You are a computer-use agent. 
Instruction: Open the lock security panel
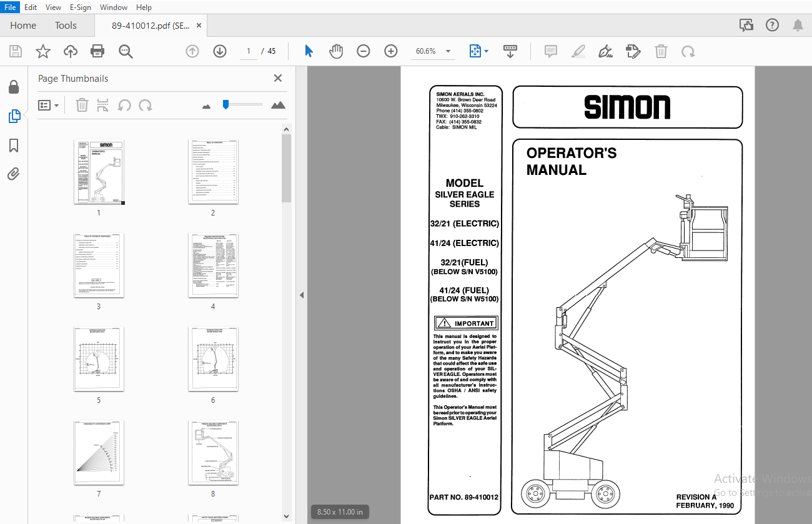14,87
